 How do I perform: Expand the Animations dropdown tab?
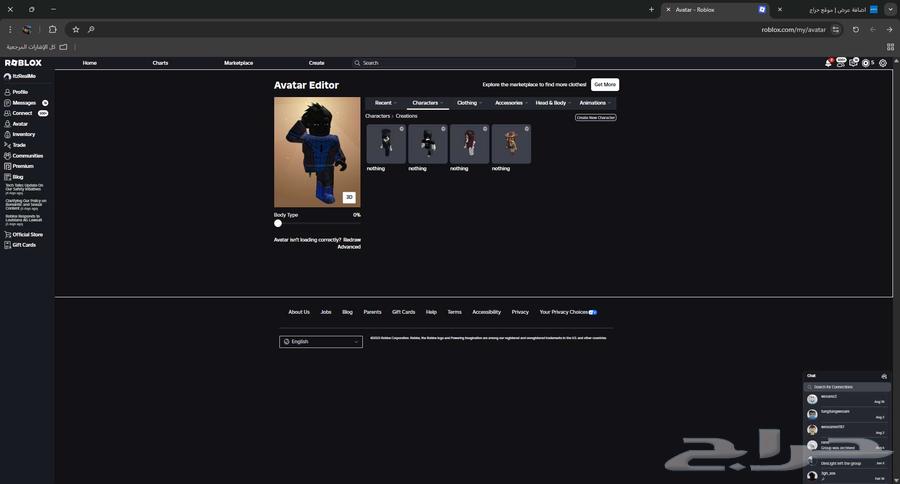[x=595, y=103]
